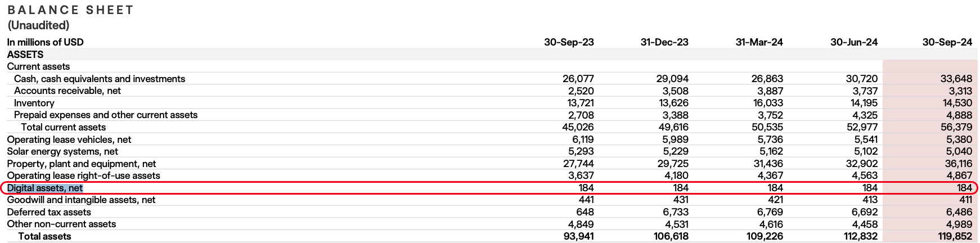This screenshot has height=243, width=980.
Task: Click the 'Accounts receivable, net' label
Action: [68, 91]
